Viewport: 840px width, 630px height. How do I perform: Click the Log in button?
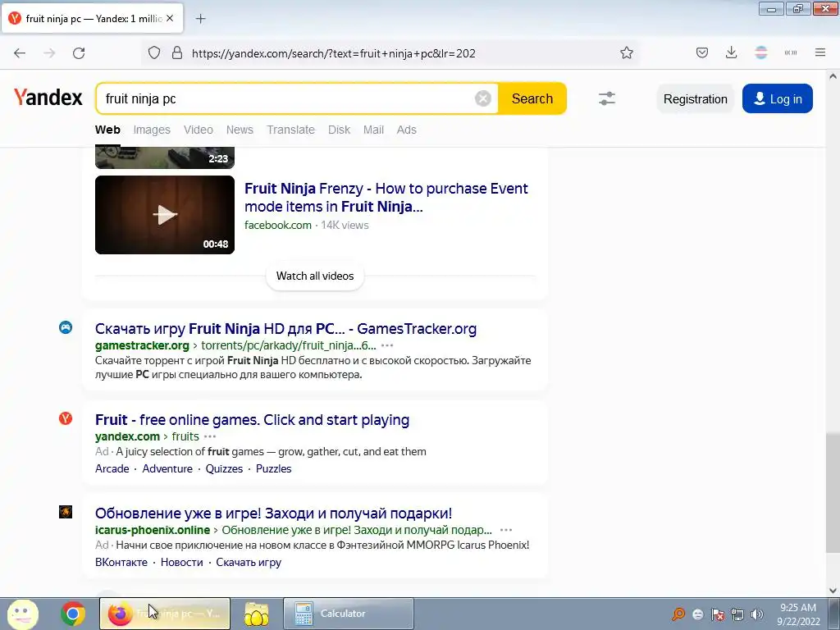pyautogui.click(x=778, y=99)
